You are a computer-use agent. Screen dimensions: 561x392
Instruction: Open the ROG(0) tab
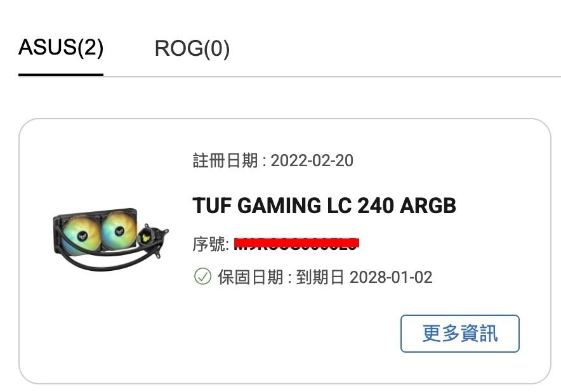pyautogui.click(x=192, y=49)
